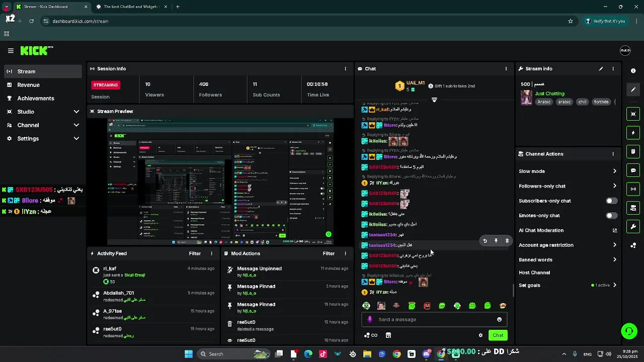Click the purple microphone icon in the message box
This screenshot has height=362, width=644.
click(370, 320)
